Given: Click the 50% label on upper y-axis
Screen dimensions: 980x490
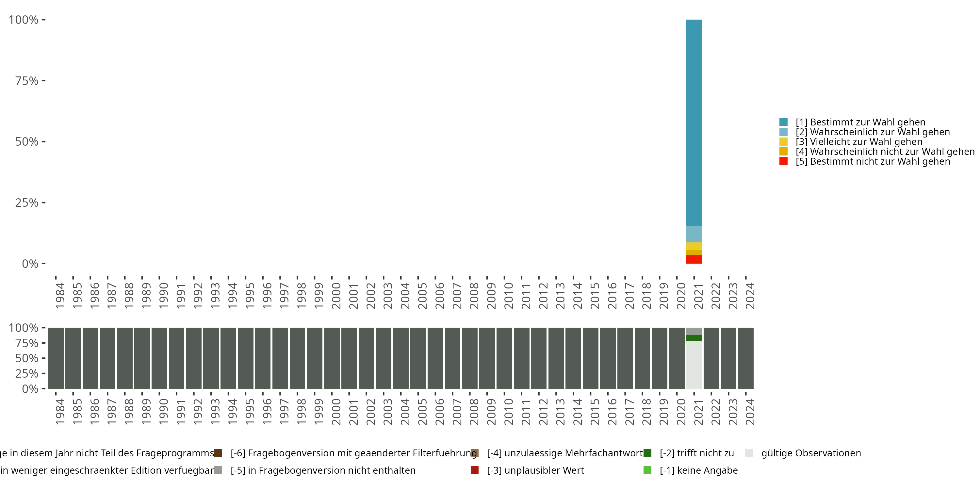Looking at the screenshot, I should [x=27, y=142].
